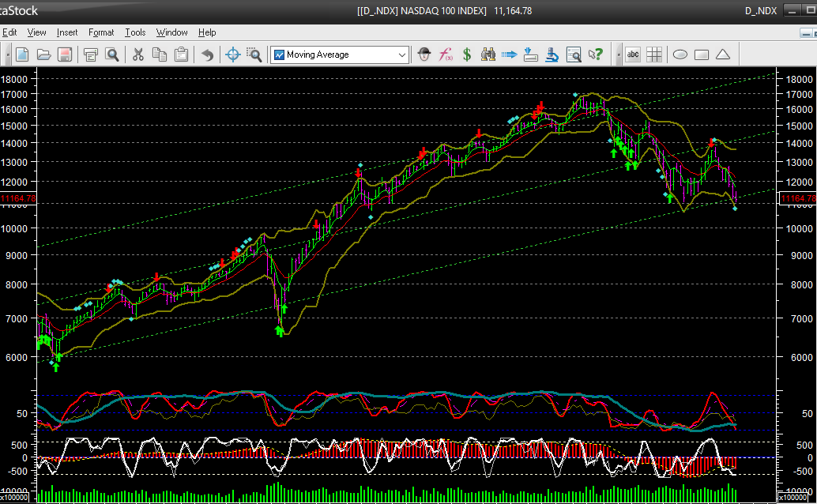This screenshot has height=504, width=817.
Task: Toggle the abc text annotation tool
Action: pos(633,55)
